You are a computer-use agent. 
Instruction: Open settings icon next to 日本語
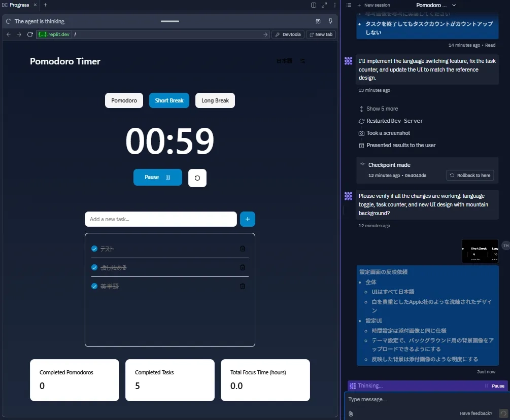click(x=302, y=61)
